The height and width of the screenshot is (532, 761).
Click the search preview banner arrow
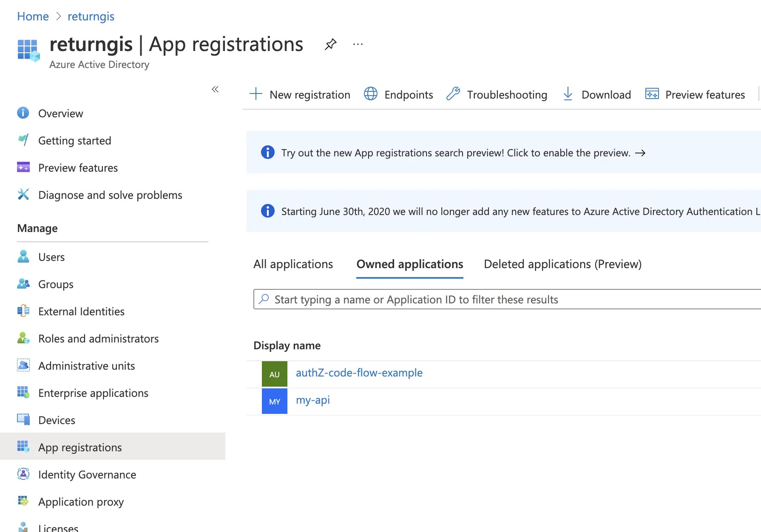[640, 153]
